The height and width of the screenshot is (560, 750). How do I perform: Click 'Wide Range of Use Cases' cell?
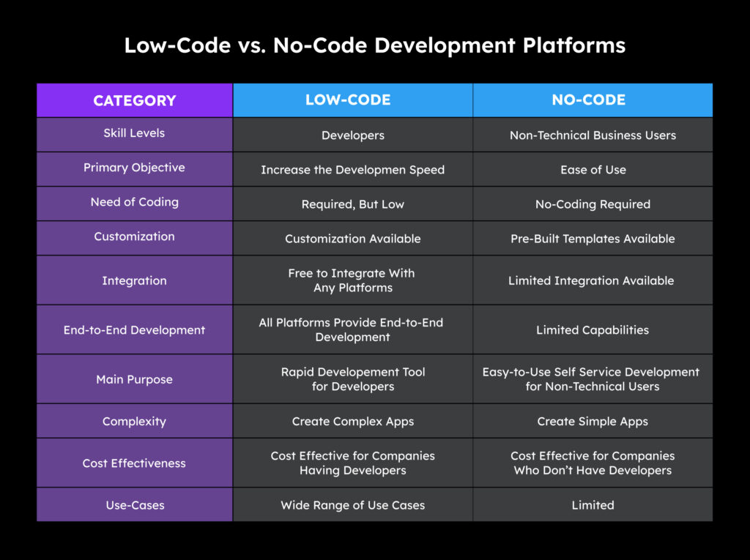[353, 505]
